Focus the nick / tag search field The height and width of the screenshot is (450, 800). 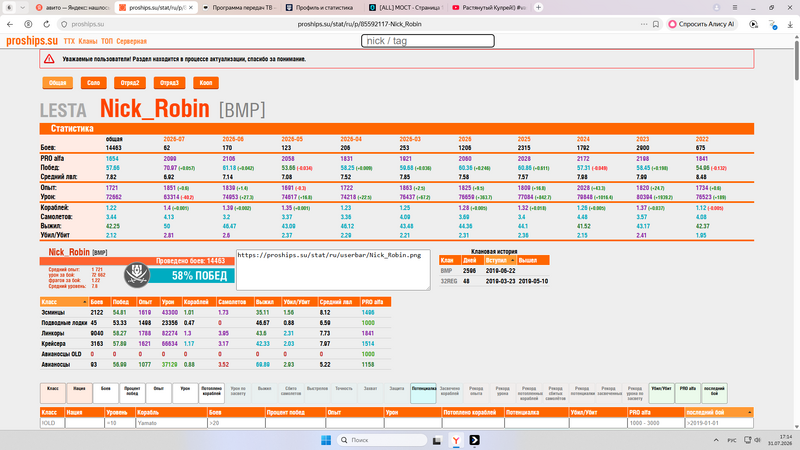coord(428,41)
